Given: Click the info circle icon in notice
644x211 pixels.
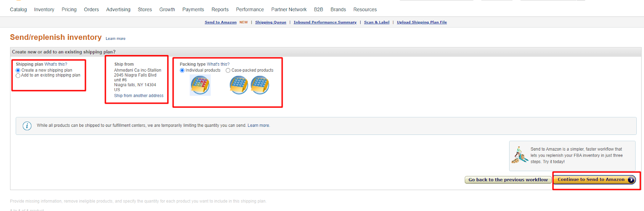Looking at the screenshot, I should coord(27,126).
